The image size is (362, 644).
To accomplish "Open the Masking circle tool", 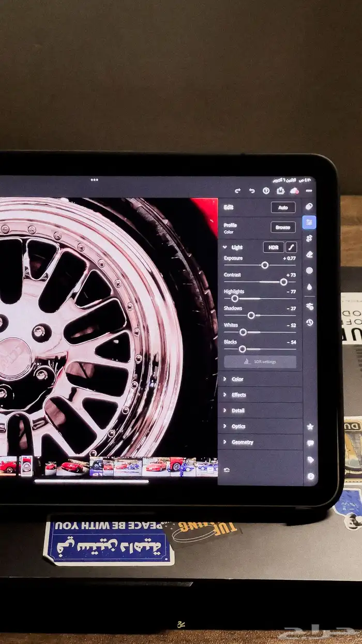I will (309, 271).
